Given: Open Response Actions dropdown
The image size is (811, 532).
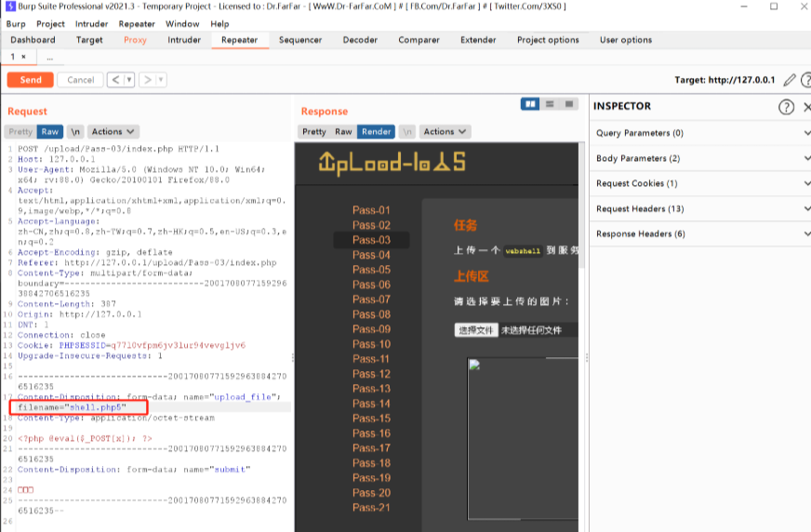Looking at the screenshot, I should 445,132.
